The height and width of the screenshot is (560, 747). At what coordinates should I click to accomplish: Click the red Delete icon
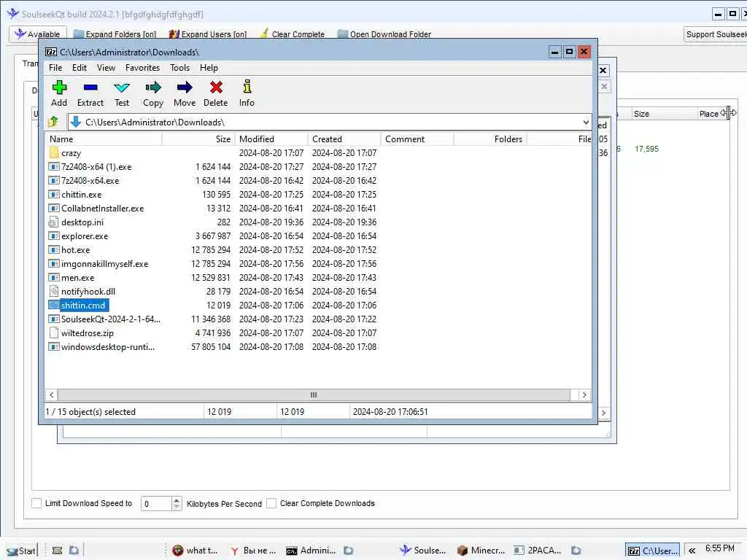(216, 87)
